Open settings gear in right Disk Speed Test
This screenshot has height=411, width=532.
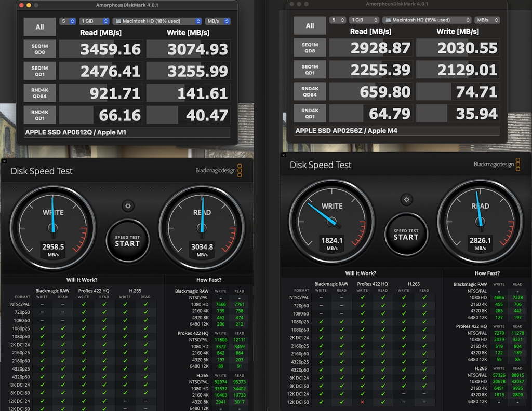(406, 200)
